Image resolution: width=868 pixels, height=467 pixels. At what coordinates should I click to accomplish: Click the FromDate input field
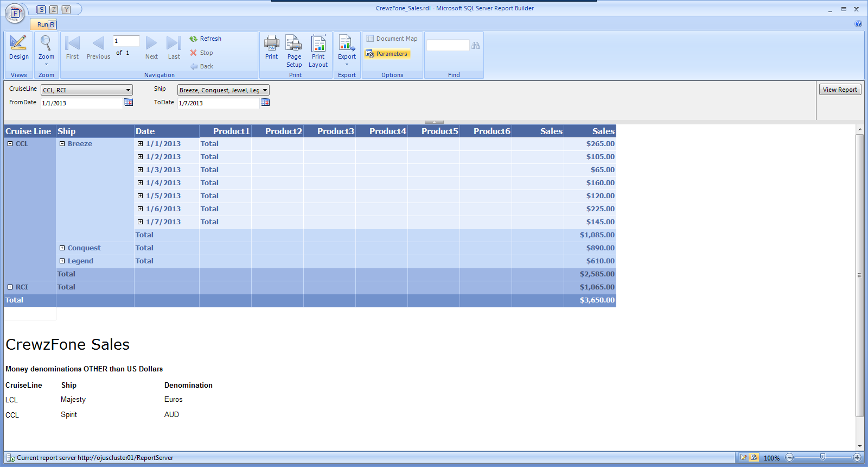click(x=82, y=103)
